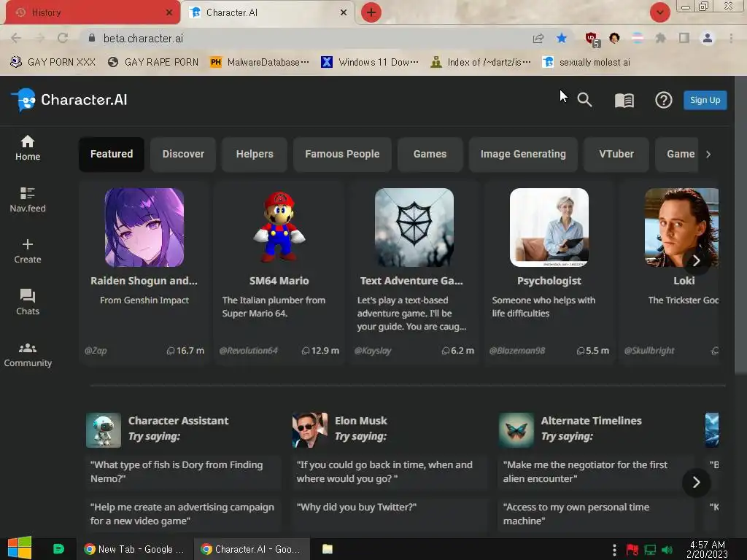Viewport: 747px width, 560px height.
Task: Open creator @Zap profile link
Action: point(96,351)
